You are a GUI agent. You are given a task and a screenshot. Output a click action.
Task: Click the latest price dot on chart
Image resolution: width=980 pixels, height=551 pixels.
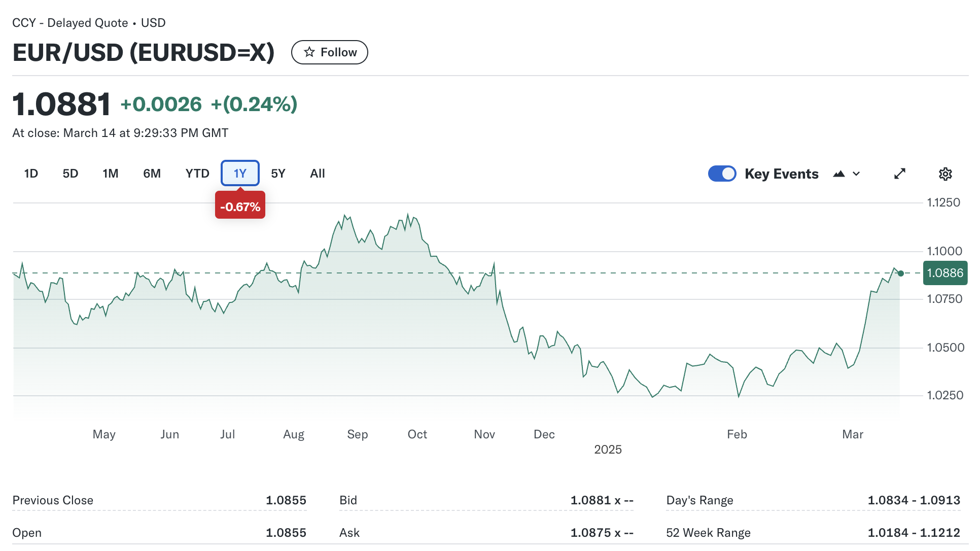click(901, 273)
